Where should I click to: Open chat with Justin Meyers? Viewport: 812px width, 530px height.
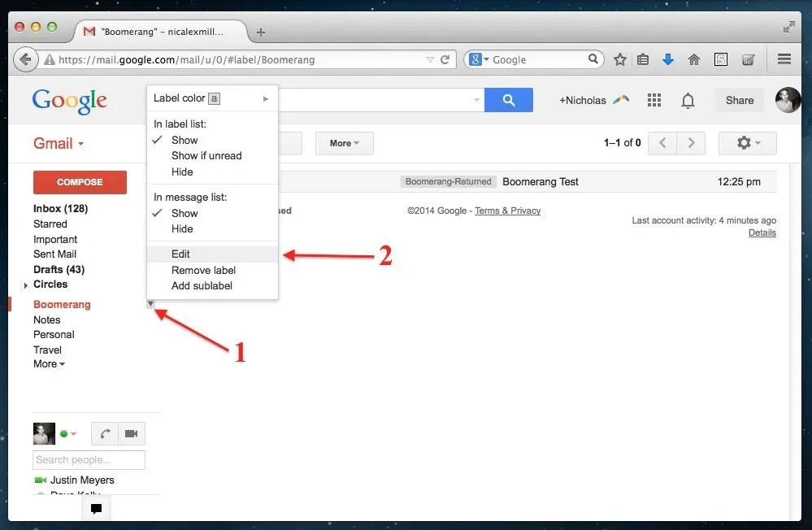(82, 480)
